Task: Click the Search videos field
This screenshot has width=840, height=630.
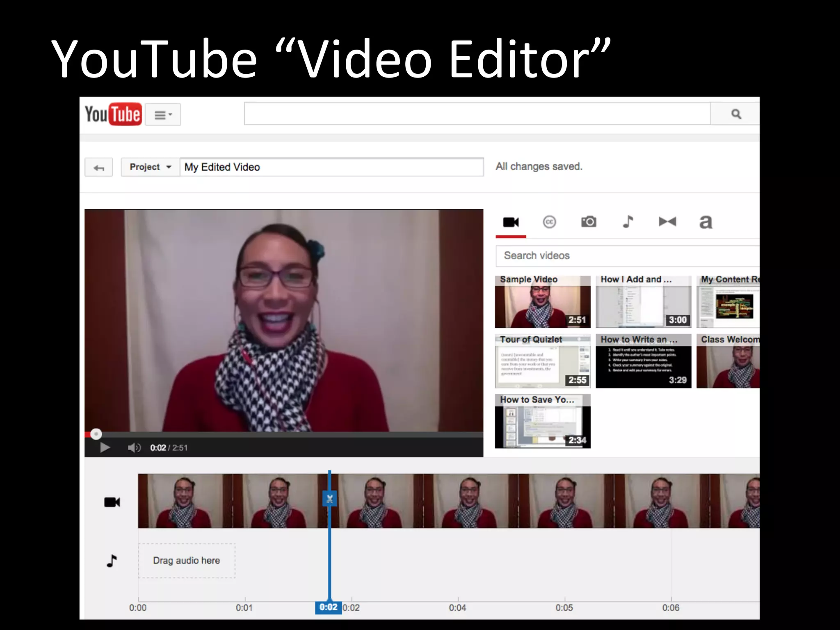Action: coord(628,256)
